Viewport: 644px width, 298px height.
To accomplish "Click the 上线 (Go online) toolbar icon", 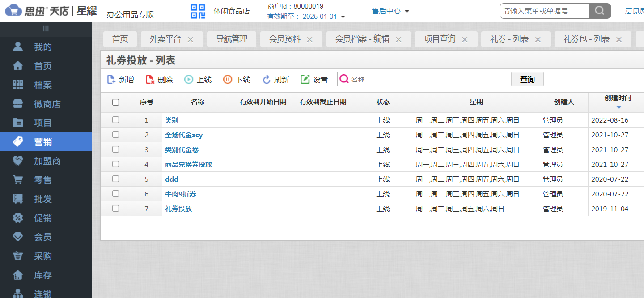I will [188, 79].
